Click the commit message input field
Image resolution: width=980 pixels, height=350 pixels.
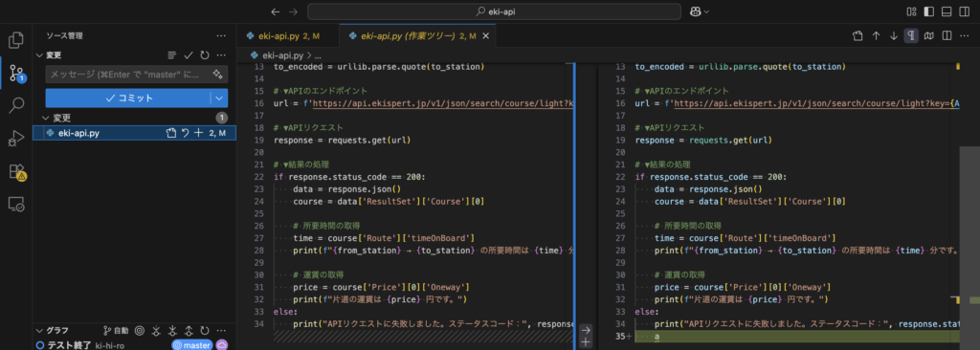click(129, 75)
